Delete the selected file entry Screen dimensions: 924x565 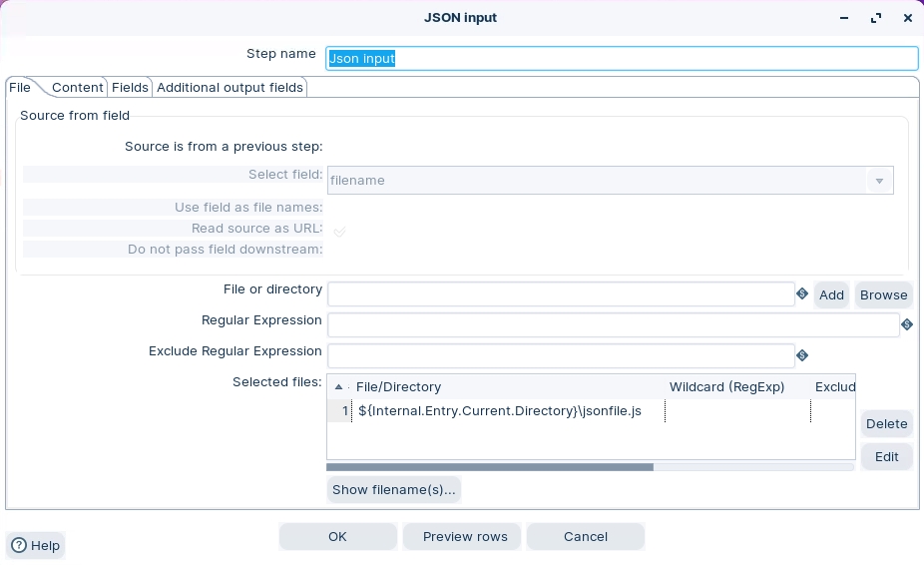coord(886,423)
